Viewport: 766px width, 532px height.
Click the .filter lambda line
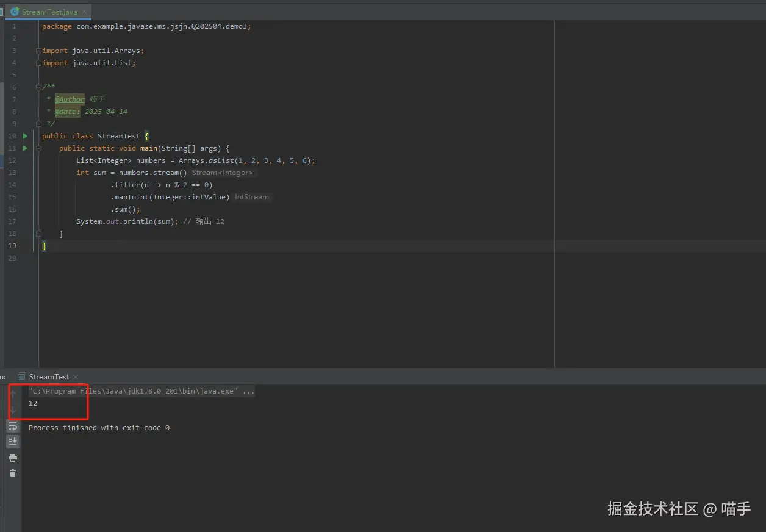tap(162, 185)
